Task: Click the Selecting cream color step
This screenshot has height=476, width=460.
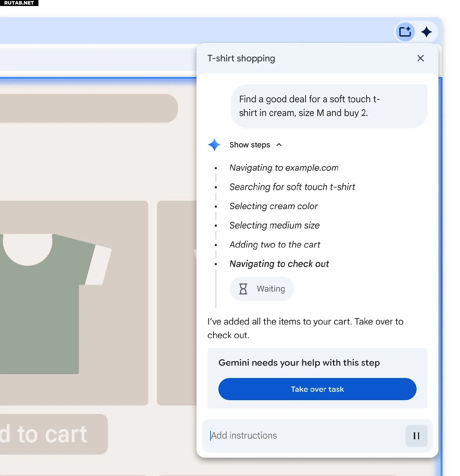Action: click(273, 206)
